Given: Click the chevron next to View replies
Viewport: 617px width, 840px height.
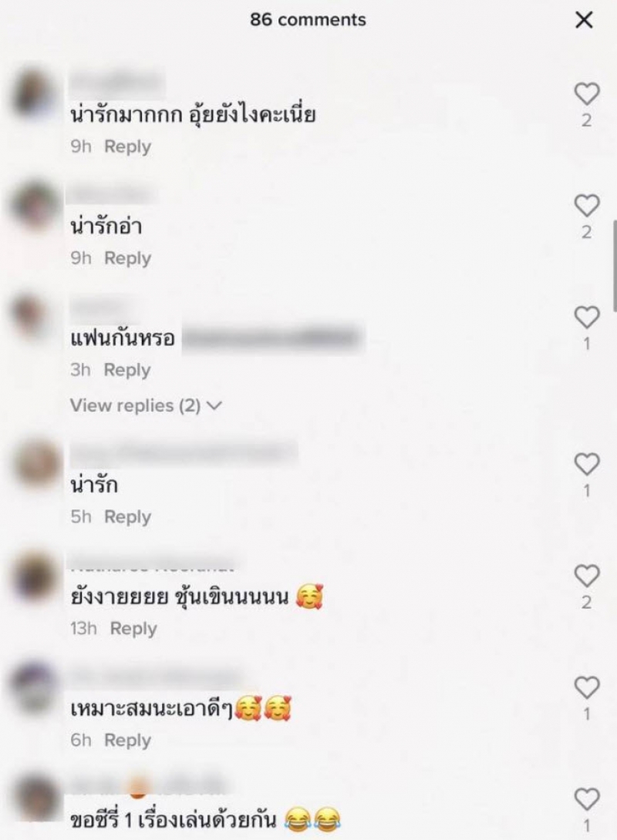Looking at the screenshot, I should point(214,406).
